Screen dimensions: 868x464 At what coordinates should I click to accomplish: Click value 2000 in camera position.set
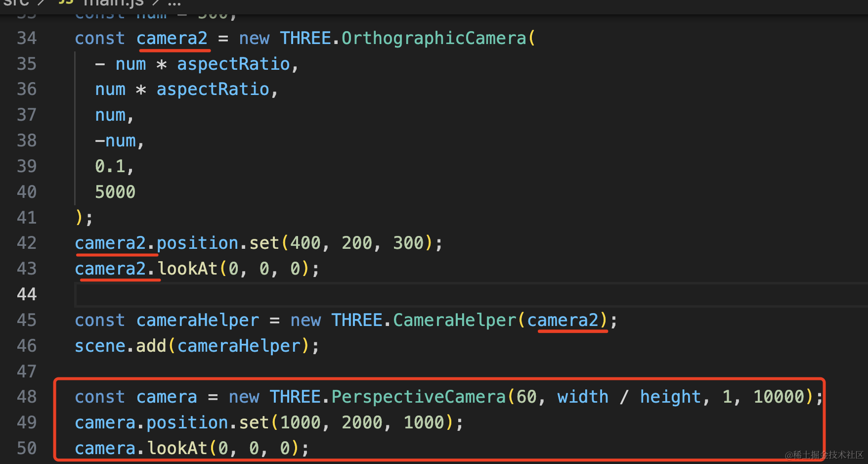click(x=362, y=422)
